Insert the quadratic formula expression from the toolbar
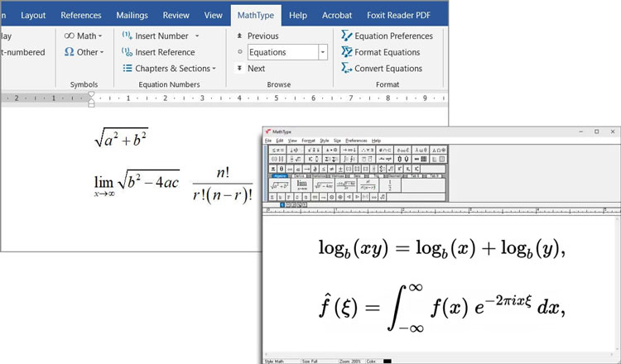The width and height of the screenshot is (621, 364). click(x=346, y=185)
